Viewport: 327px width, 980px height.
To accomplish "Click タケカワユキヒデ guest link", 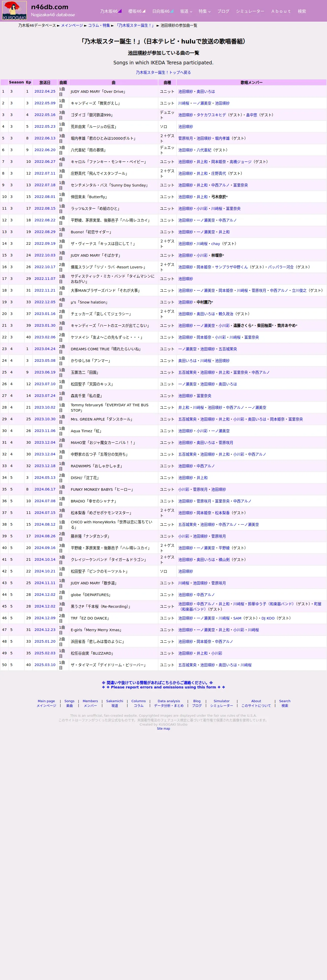I will coord(211,115).
